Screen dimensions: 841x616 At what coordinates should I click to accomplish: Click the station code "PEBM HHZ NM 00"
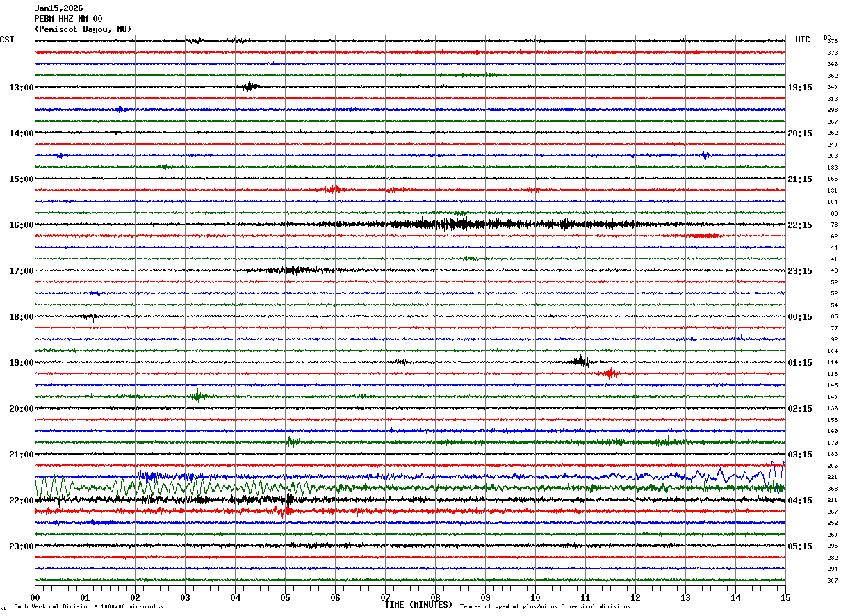[x=68, y=19]
